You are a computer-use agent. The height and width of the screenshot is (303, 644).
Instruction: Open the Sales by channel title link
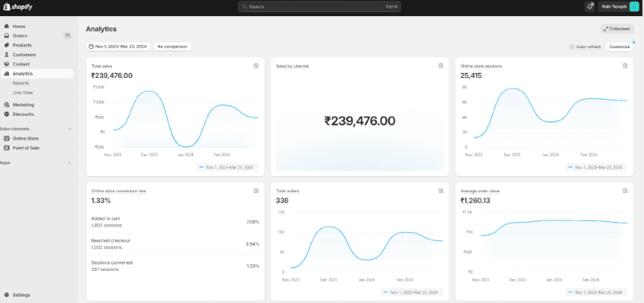point(292,66)
